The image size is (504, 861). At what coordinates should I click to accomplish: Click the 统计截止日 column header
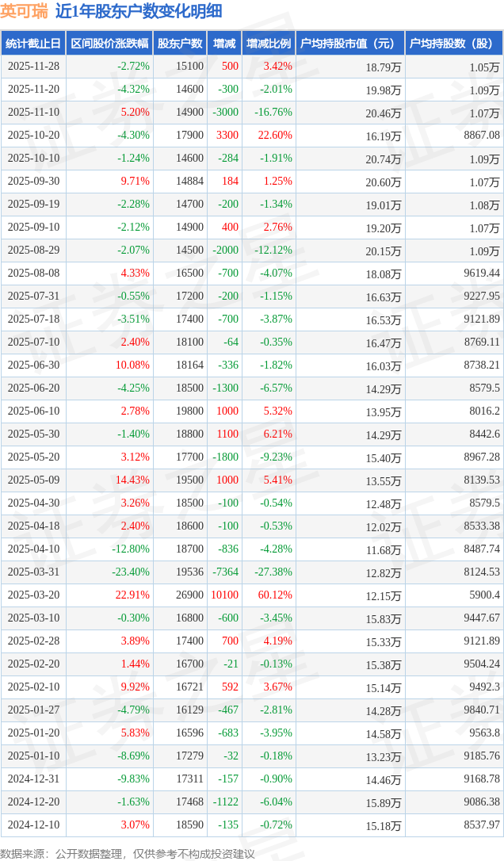click(x=32, y=44)
